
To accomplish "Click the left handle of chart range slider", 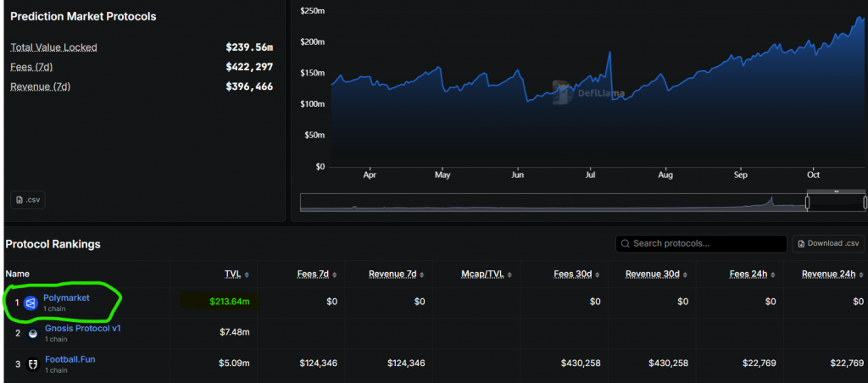I will point(807,203).
